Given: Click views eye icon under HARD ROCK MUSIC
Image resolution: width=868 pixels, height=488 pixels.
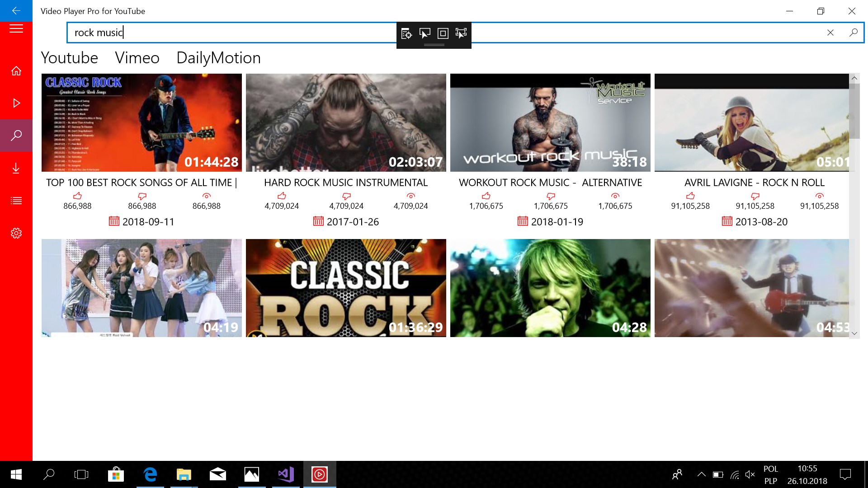Looking at the screenshot, I should click(x=411, y=196).
